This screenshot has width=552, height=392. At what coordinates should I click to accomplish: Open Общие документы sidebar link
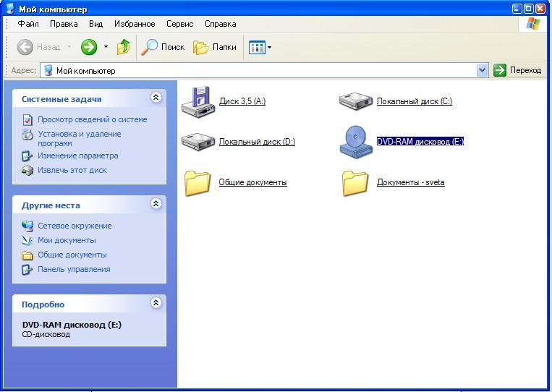[x=72, y=255]
